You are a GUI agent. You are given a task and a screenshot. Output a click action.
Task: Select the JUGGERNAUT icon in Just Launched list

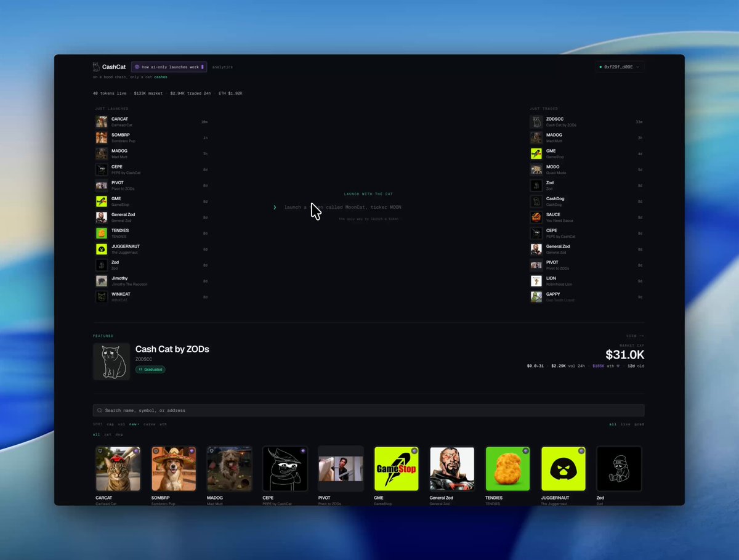click(102, 249)
